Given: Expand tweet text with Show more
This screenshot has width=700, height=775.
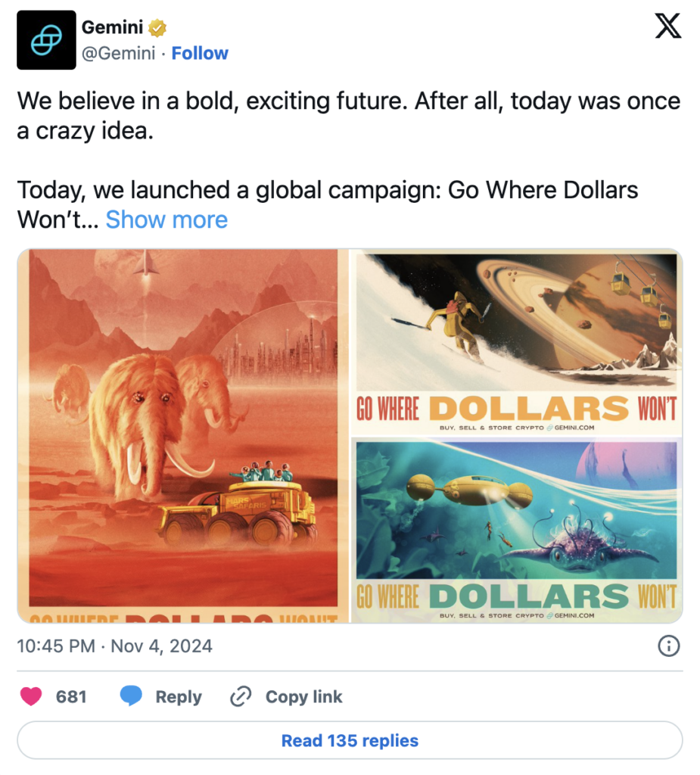Looking at the screenshot, I should [x=166, y=219].
